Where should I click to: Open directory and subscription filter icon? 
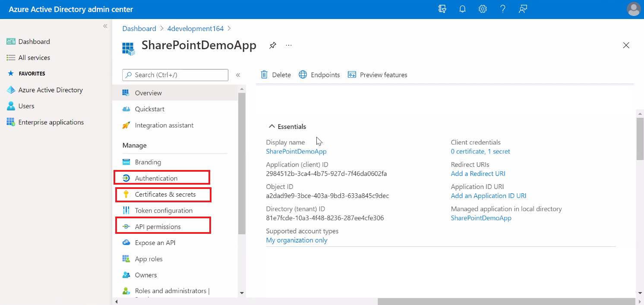tap(442, 9)
